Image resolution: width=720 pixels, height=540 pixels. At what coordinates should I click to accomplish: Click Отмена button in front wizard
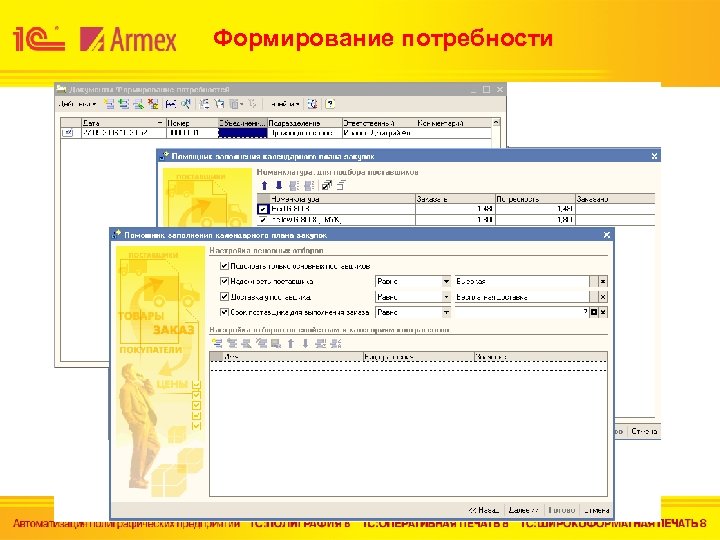(596, 510)
